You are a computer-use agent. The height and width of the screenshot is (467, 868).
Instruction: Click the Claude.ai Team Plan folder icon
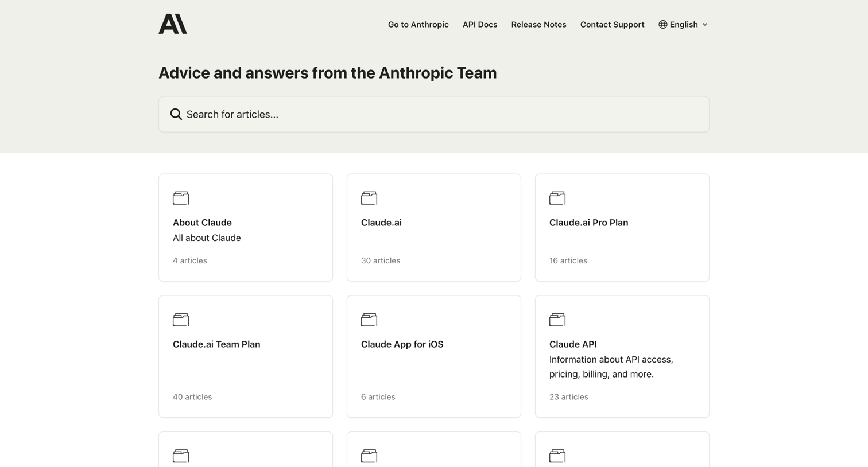click(181, 320)
